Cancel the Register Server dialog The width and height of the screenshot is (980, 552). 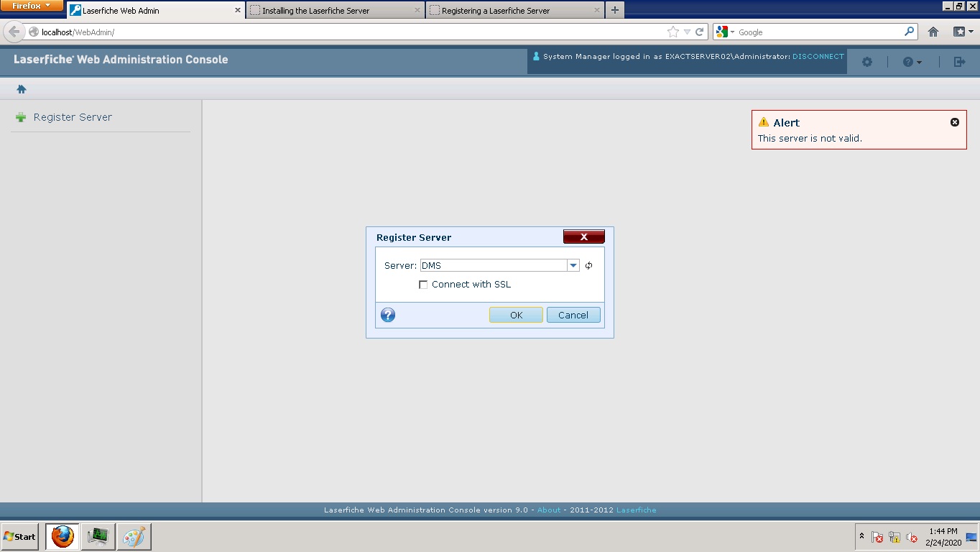coord(573,315)
